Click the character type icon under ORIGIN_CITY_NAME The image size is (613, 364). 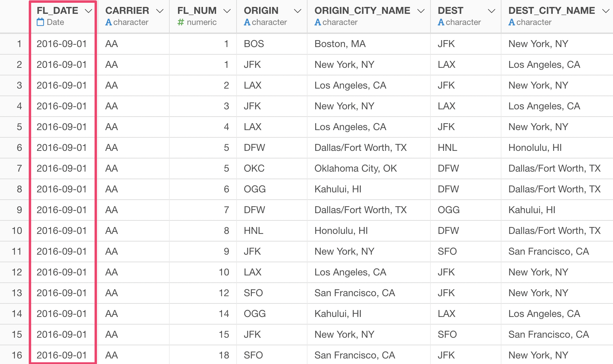point(318,22)
